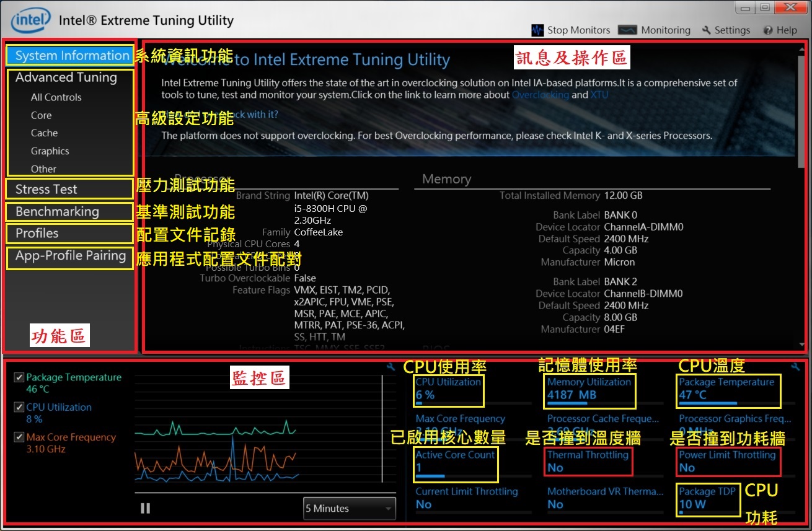Open the 5 Minutes time range dropdown
Image resolution: width=812 pixels, height=531 pixels.
click(x=350, y=509)
